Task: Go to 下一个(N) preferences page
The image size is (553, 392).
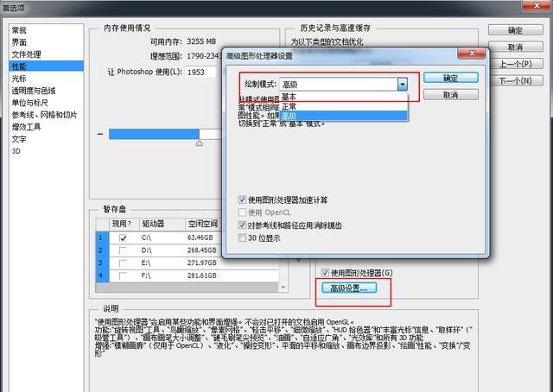Action: click(515, 81)
